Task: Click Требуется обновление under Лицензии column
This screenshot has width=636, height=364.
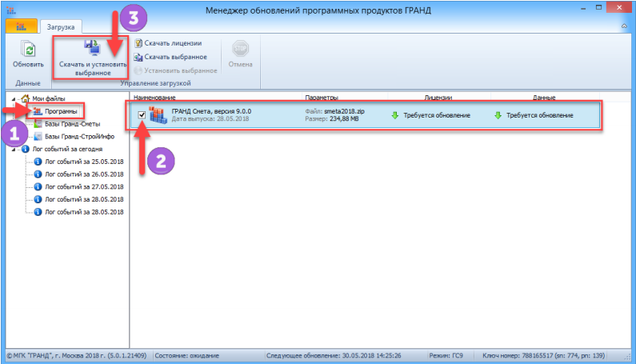Action: point(437,115)
